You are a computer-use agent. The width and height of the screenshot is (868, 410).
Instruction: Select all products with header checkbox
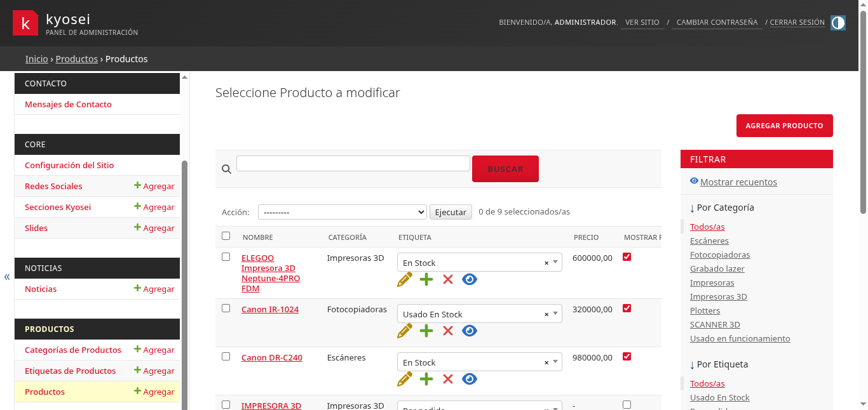[226, 235]
